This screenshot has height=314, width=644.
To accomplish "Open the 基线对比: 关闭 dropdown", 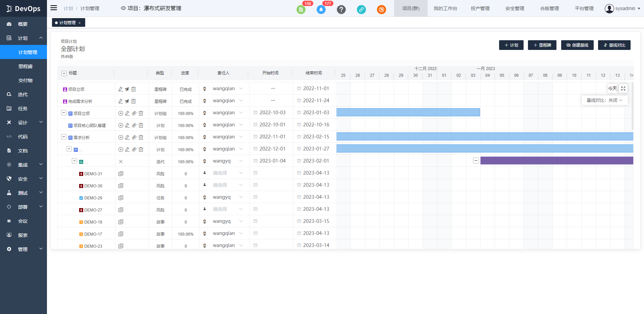I will click(604, 100).
